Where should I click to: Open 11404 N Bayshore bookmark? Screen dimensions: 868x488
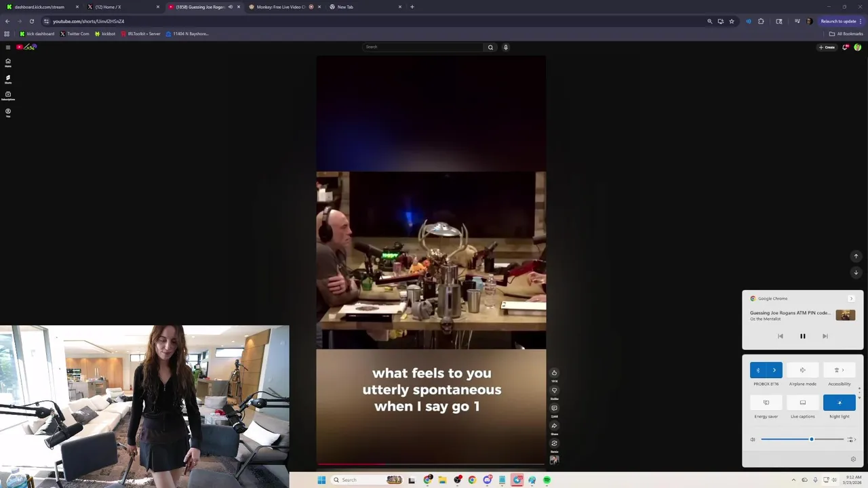(187, 34)
